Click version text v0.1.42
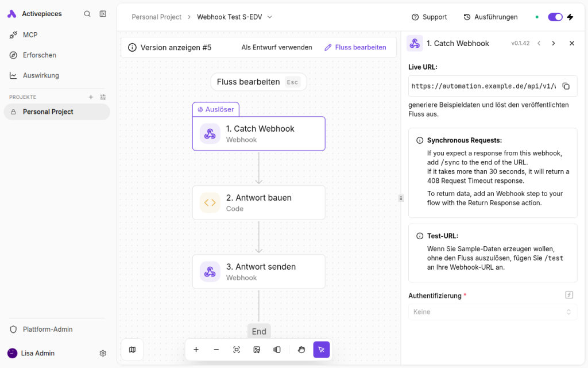The height and width of the screenshot is (368, 588). coord(520,43)
